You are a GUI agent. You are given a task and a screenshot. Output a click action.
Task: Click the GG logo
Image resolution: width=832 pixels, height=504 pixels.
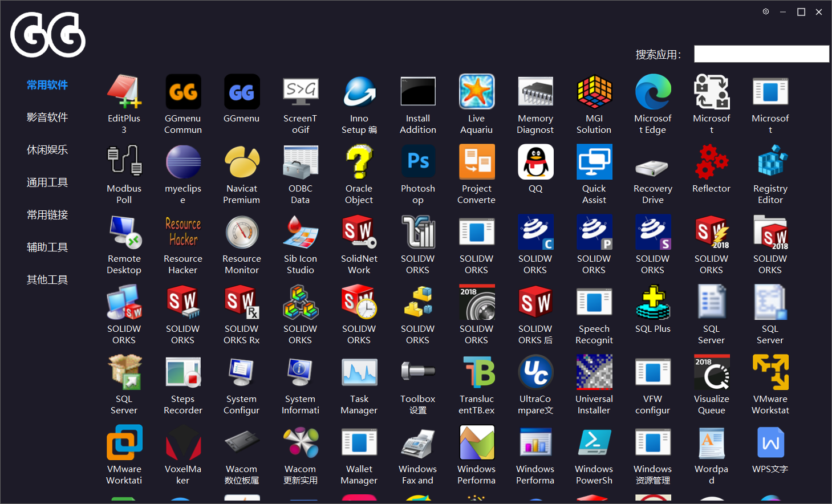tap(48, 35)
